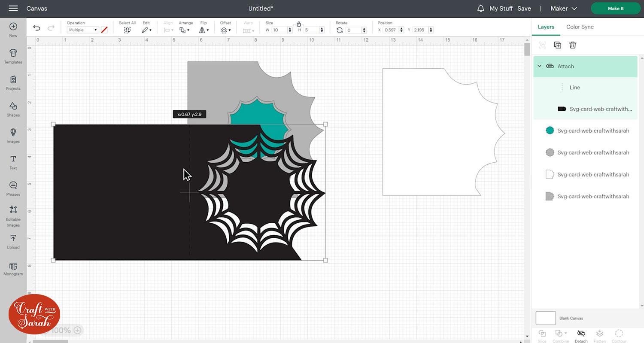Open the Arrange dropdown

185,30
